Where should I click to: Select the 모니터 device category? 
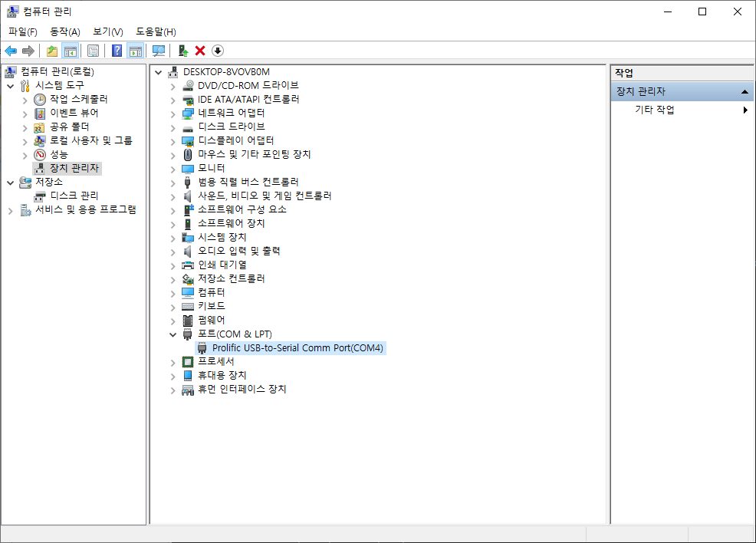211,168
